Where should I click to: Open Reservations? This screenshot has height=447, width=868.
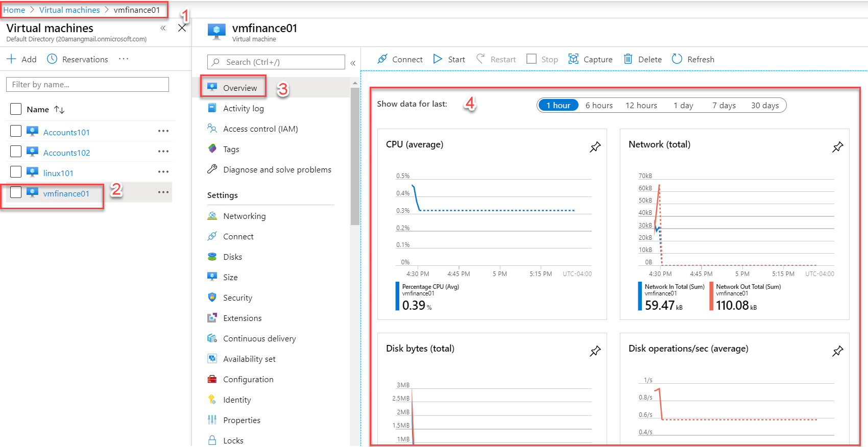tap(78, 59)
